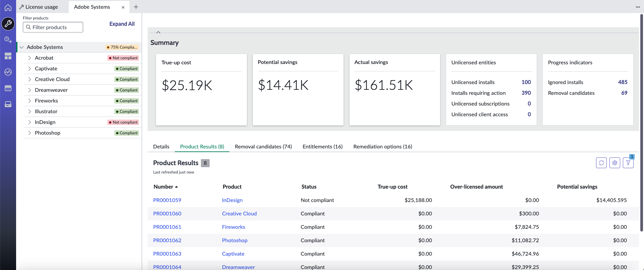The width and height of the screenshot is (644, 270).
Task: Expand the Acrobat tree item
Action: coord(30,58)
